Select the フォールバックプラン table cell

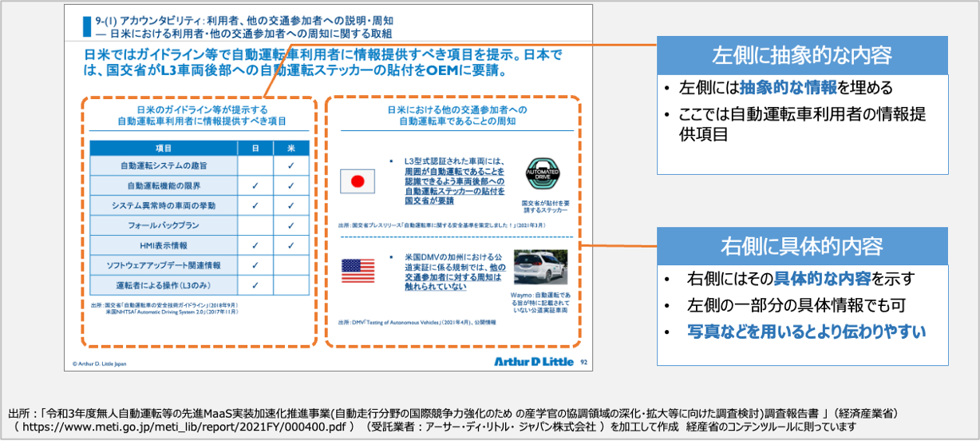point(163,225)
